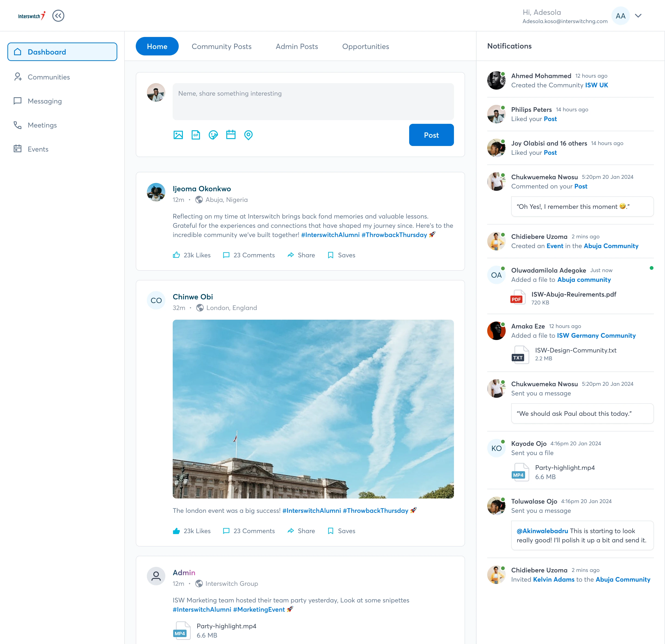Switch to the Community Posts tab

tap(222, 46)
